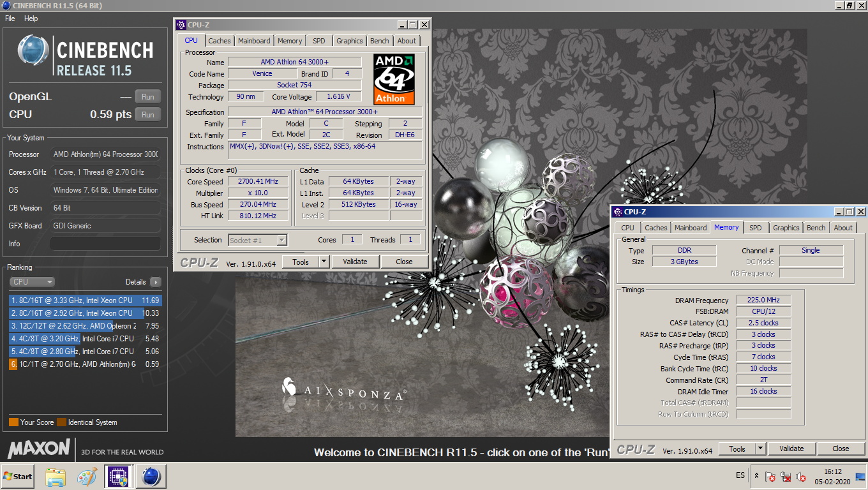Open Graphics tab in CPU-Z CPU window
The image size is (868, 490).
pyautogui.click(x=350, y=41)
